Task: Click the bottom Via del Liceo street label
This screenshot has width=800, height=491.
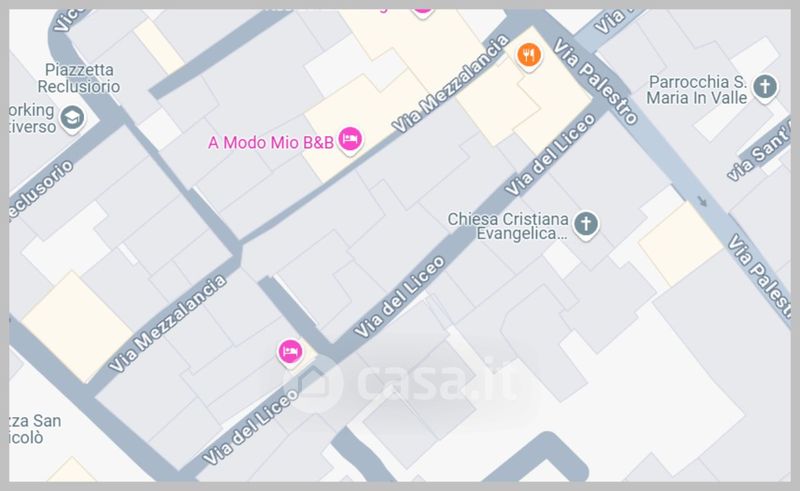Action: [250, 427]
